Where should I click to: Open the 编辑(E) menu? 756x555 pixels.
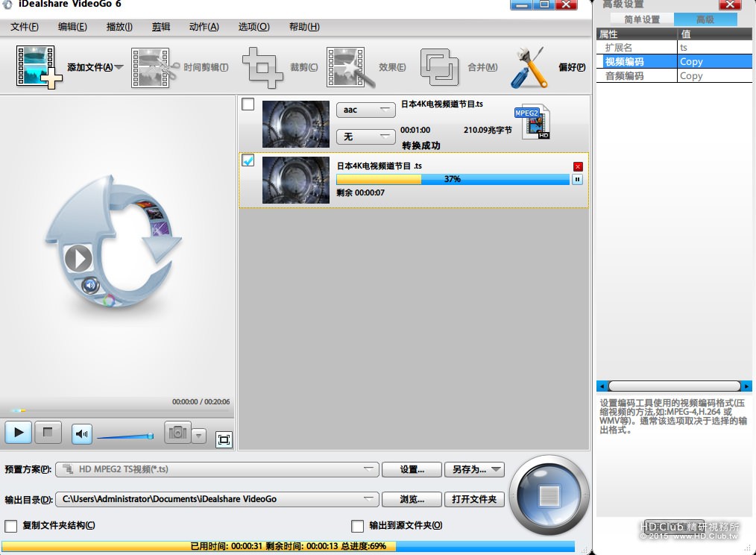point(72,27)
